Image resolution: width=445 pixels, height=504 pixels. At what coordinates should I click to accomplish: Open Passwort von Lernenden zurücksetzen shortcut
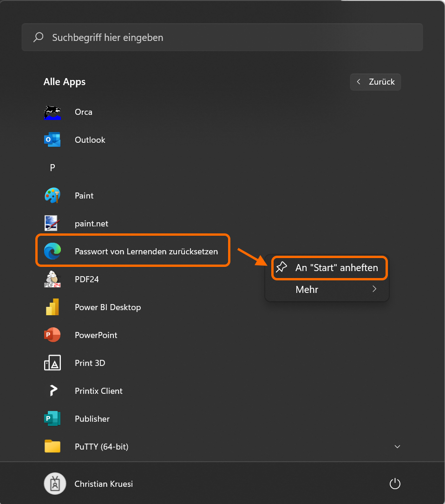click(x=146, y=252)
